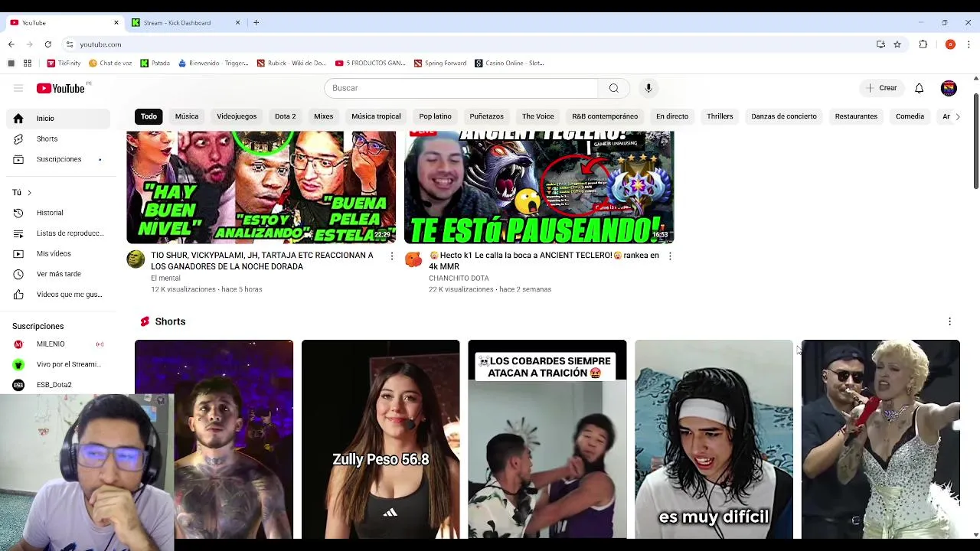
Task: Open the browser extensions puzzle icon
Action: [x=923, y=44]
